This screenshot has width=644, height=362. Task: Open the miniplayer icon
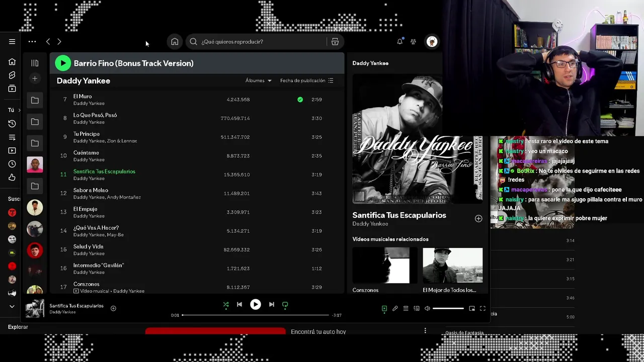pyautogui.click(x=472, y=308)
